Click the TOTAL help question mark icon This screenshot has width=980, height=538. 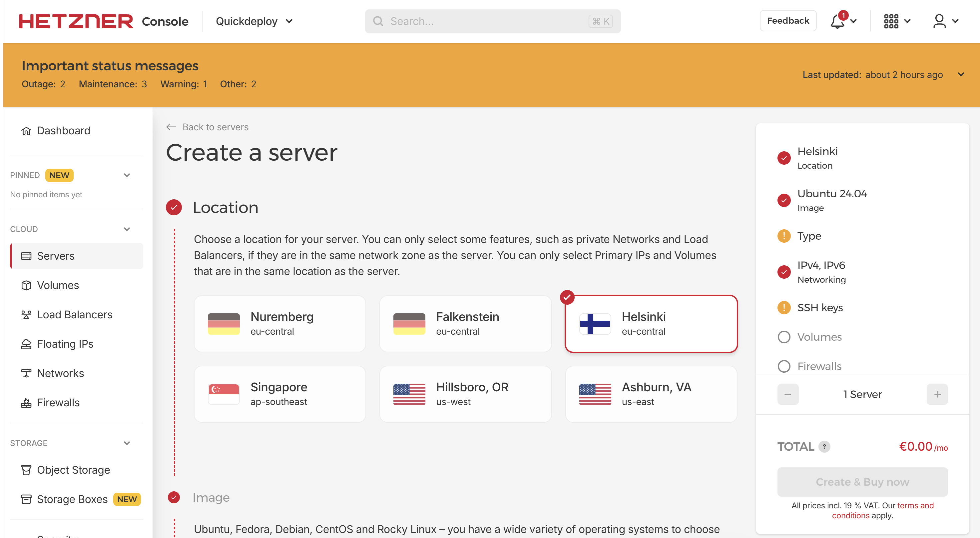click(824, 446)
